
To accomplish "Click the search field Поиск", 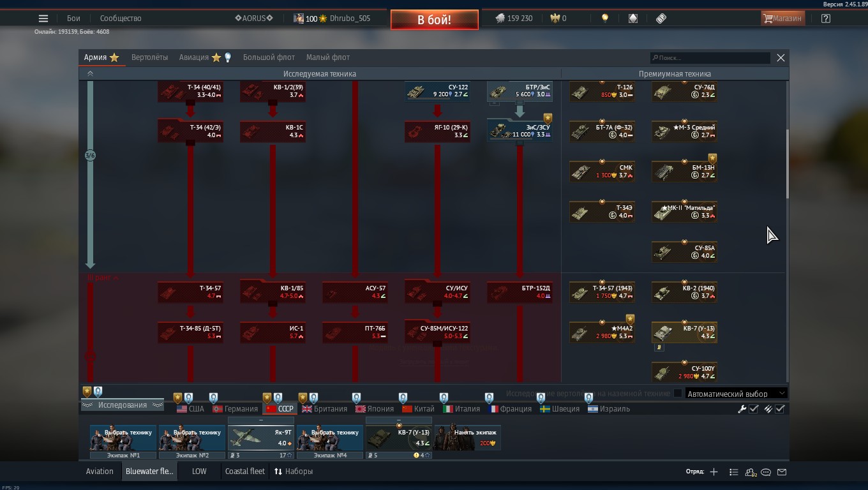I will click(710, 58).
